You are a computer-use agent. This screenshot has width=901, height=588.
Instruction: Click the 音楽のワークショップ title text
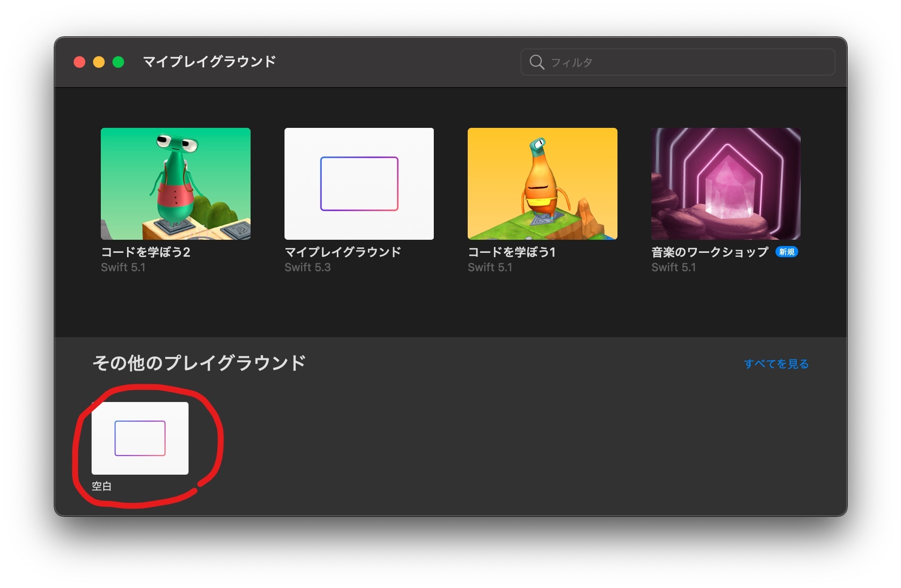coord(710,252)
